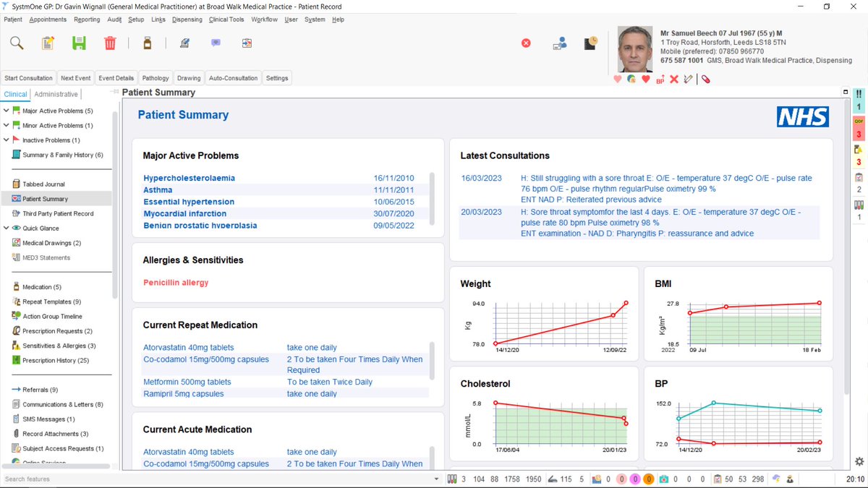Screen dimensions: 868x488
Task: Open the medicine bottle prescribing icon
Action: (147, 43)
